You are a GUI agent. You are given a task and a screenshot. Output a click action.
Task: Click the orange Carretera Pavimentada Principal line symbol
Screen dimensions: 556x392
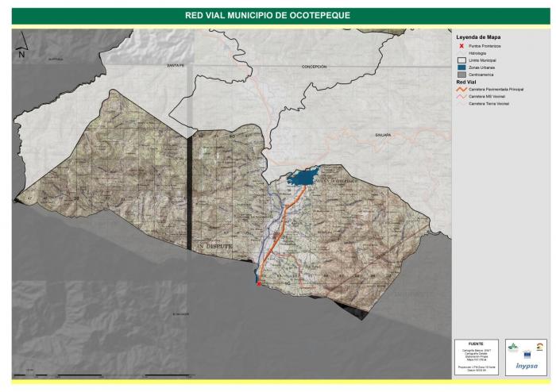pos(460,90)
